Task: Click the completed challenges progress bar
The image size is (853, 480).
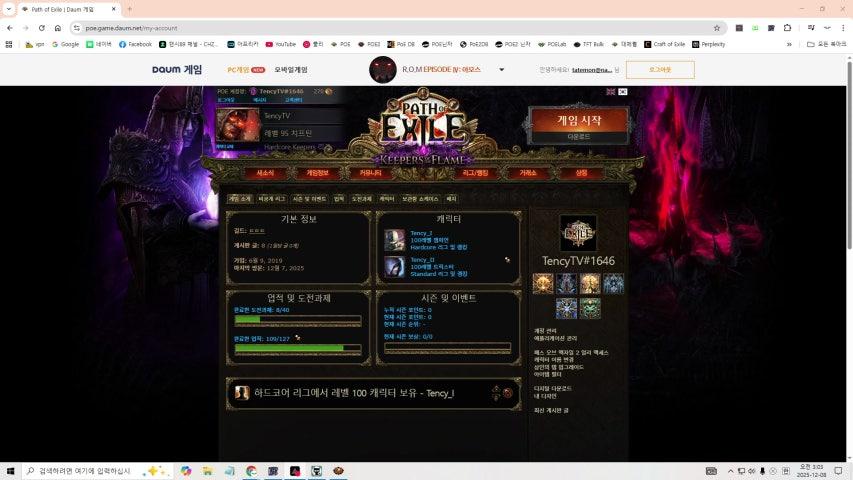Action: coord(298,321)
